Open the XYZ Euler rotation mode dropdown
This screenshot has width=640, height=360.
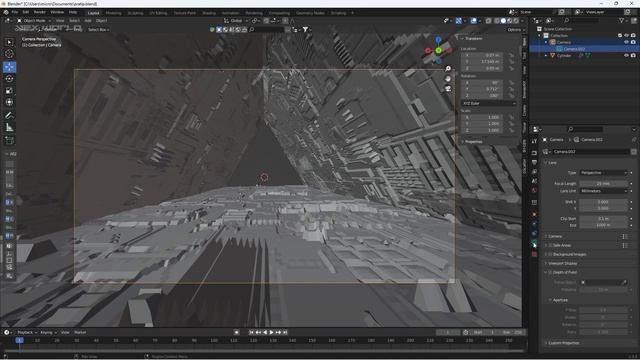pyautogui.click(x=489, y=104)
